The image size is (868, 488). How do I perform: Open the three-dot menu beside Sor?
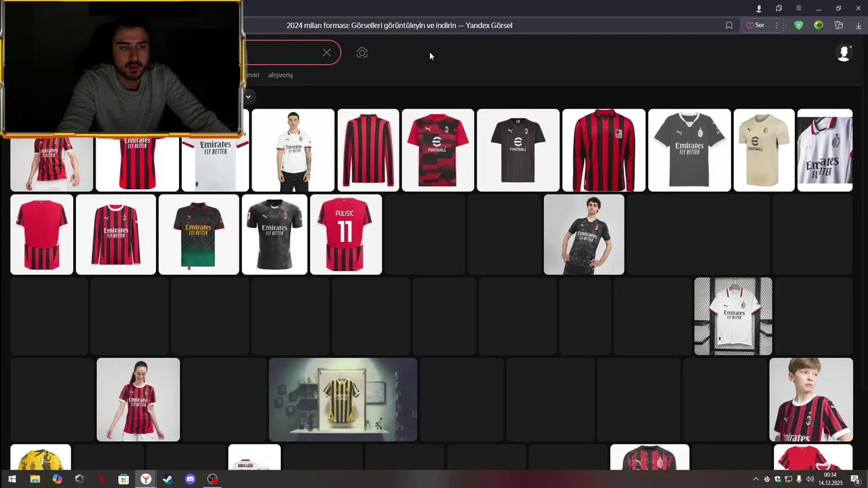(x=776, y=25)
